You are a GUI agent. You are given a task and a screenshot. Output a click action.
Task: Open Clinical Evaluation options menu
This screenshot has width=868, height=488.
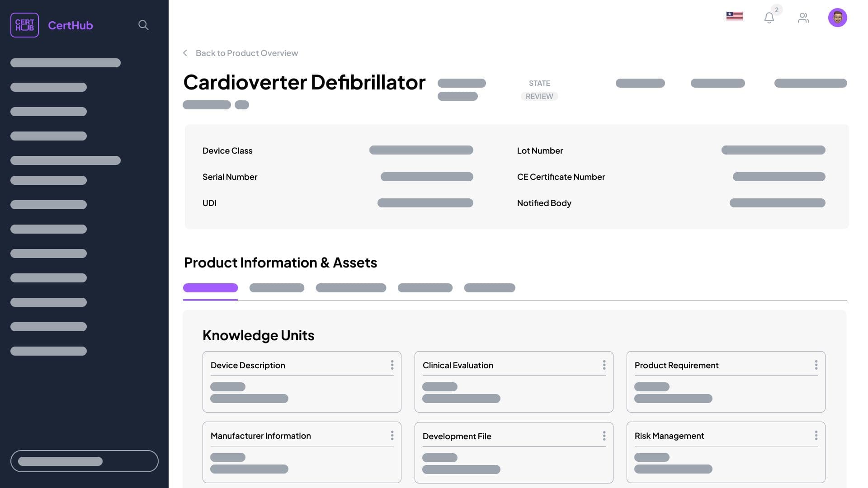[604, 365]
